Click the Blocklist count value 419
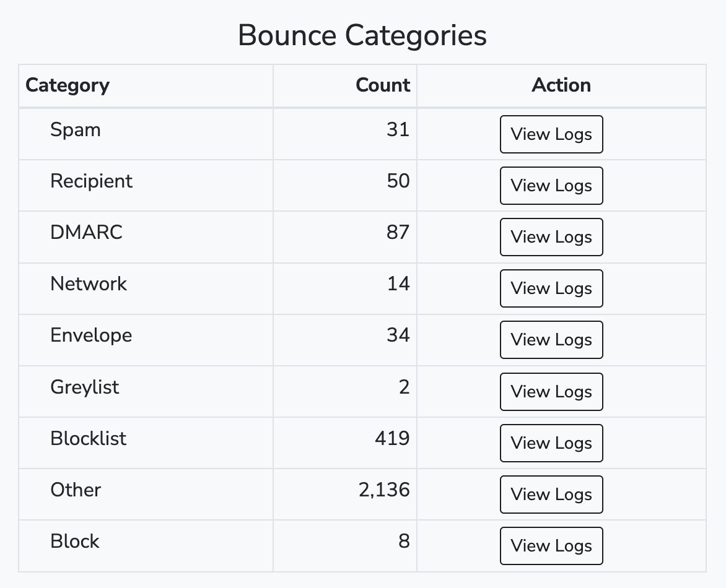726x588 pixels. click(x=392, y=439)
